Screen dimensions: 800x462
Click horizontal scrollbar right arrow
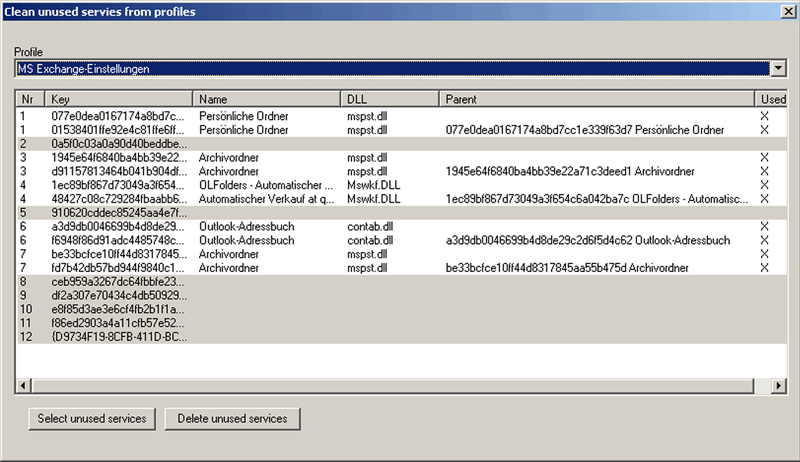tap(779, 386)
